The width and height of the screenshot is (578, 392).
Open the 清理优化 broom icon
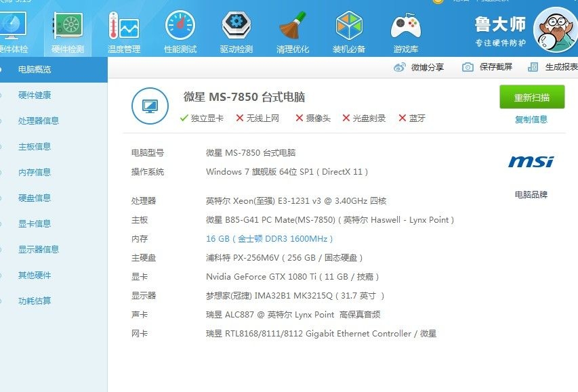click(x=293, y=25)
